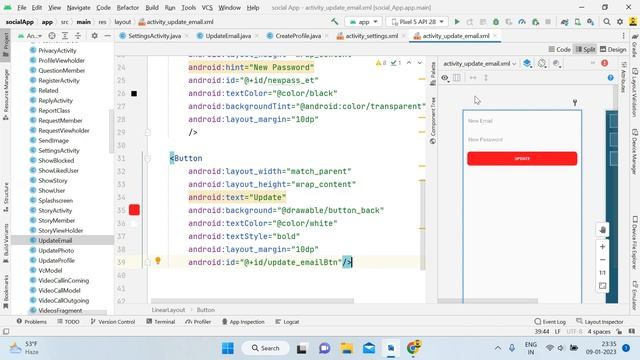Screen dimensions: 640x360
Task: Open 4 spaces indent setting
Action: pos(599,331)
